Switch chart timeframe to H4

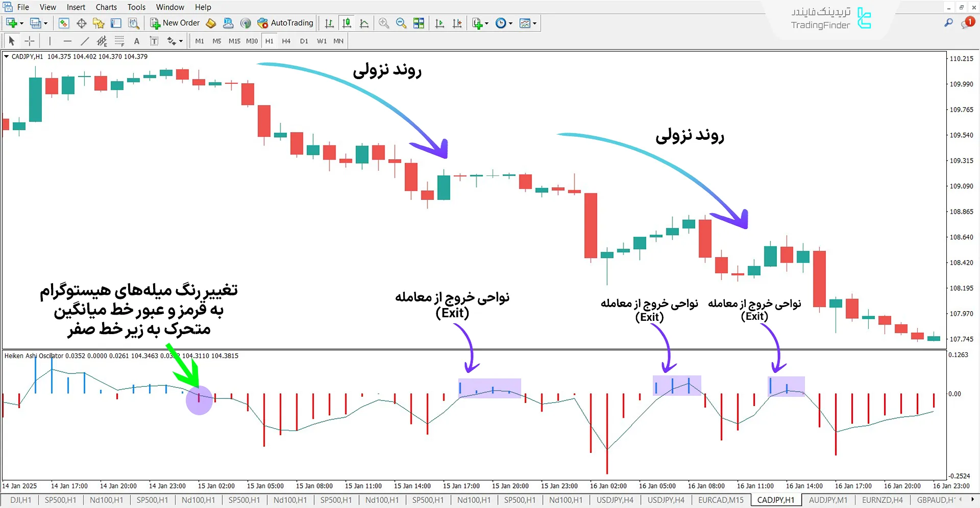tap(286, 41)
